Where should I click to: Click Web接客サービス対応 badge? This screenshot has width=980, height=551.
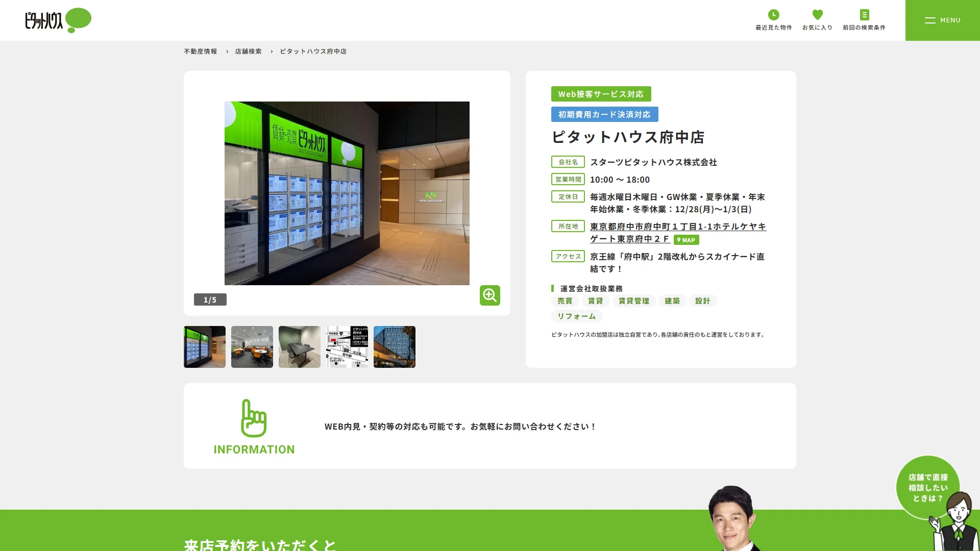(601, 94)
